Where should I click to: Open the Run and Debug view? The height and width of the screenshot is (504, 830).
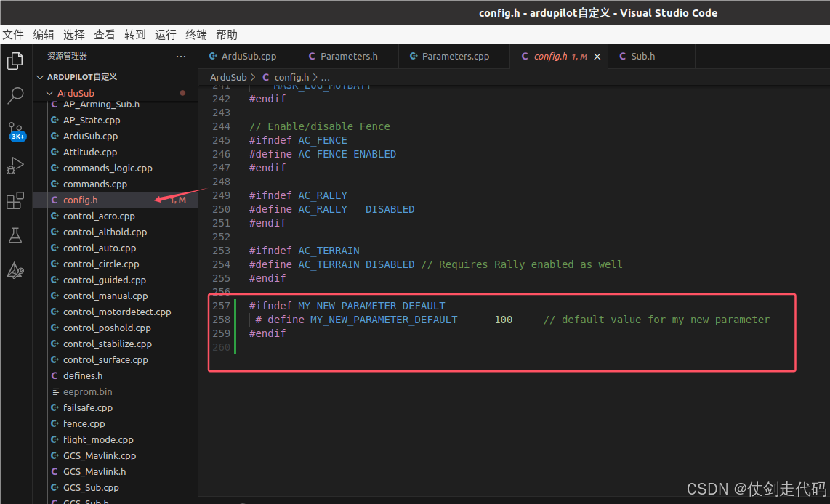(15, 166)
